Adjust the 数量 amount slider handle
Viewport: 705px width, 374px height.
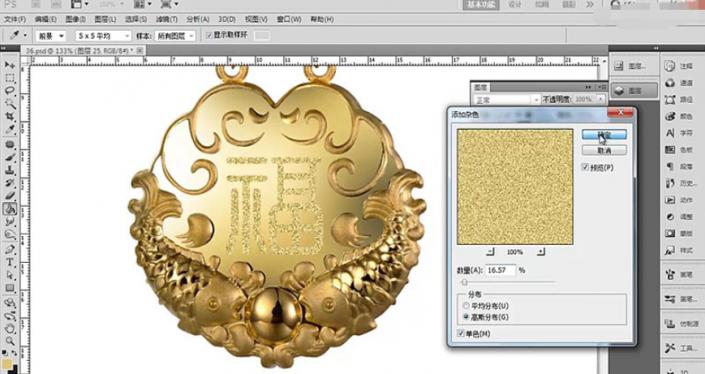[x=464, y=282]
